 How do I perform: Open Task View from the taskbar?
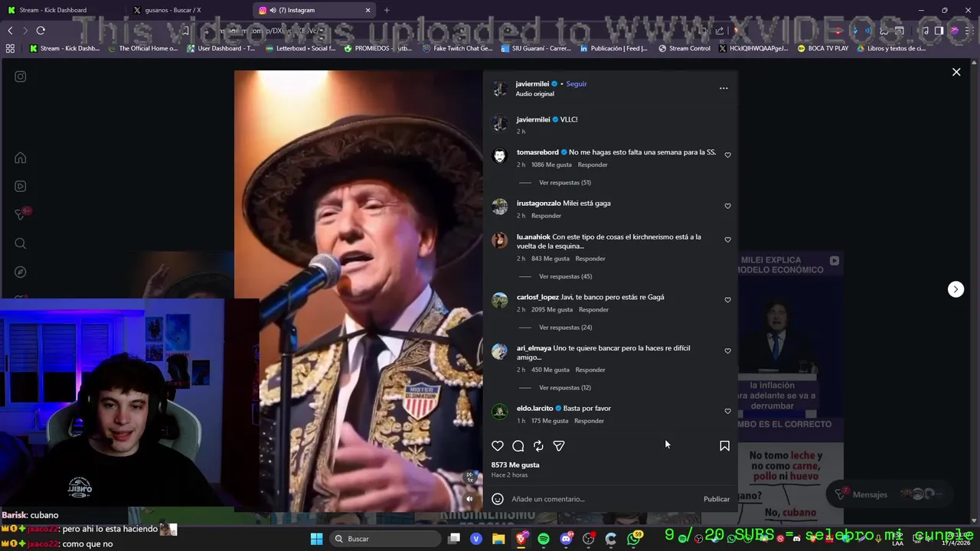454,539
